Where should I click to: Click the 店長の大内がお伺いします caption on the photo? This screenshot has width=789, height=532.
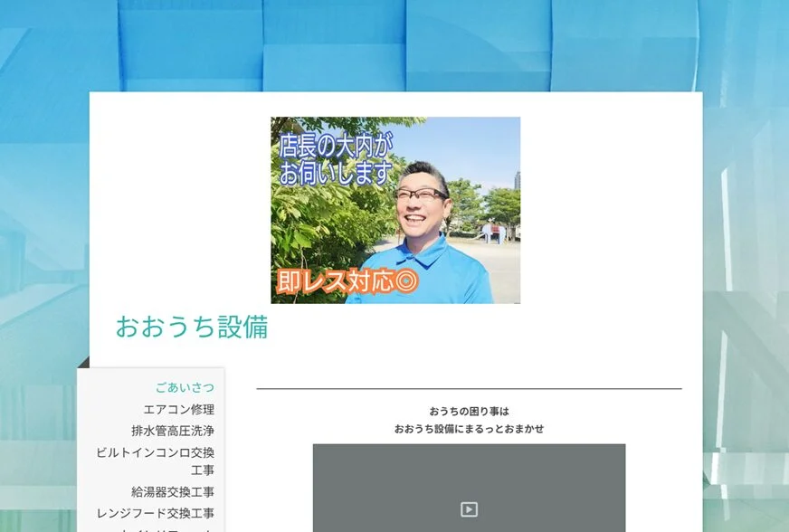coord(336,159)
